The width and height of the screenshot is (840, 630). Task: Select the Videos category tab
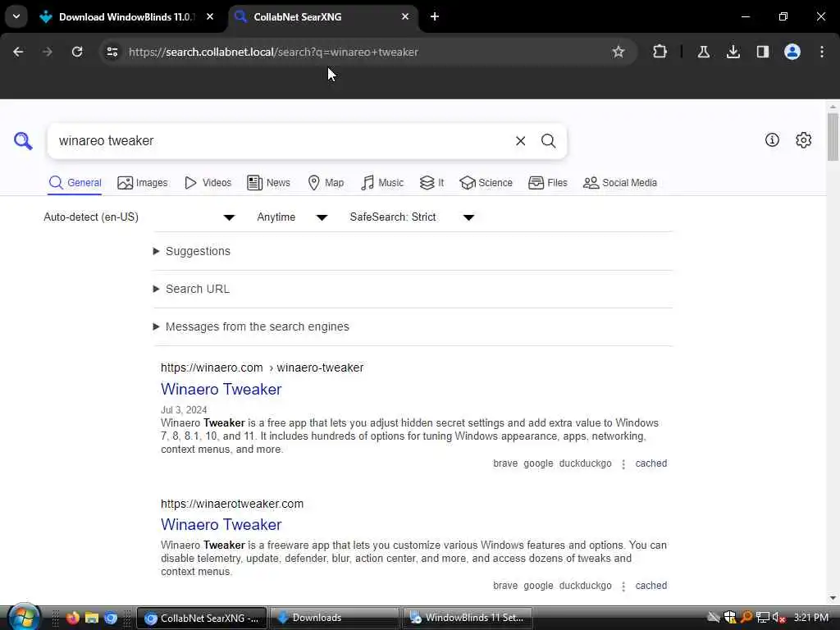pyautogui.click(x=208, y=183)
